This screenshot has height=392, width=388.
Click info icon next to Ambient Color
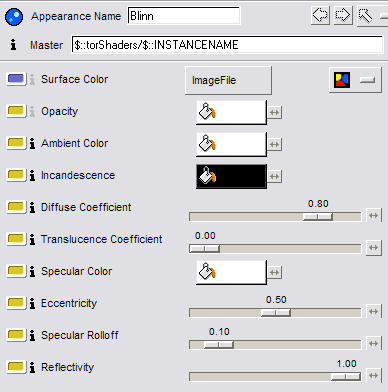(x=32, y=143)
